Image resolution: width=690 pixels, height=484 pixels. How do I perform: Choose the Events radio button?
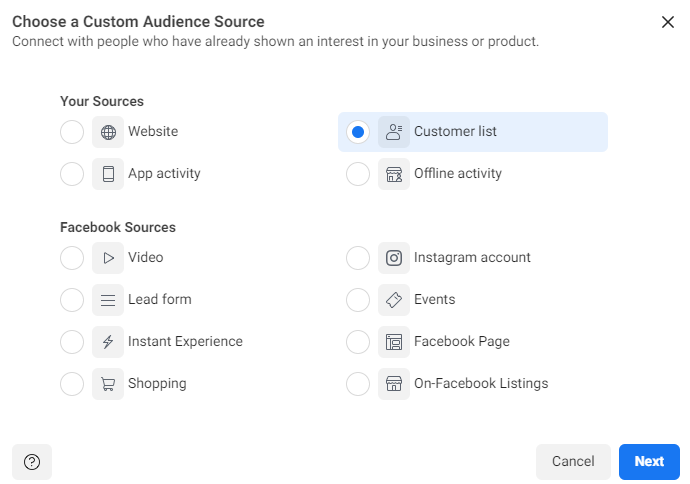[358, 300]
